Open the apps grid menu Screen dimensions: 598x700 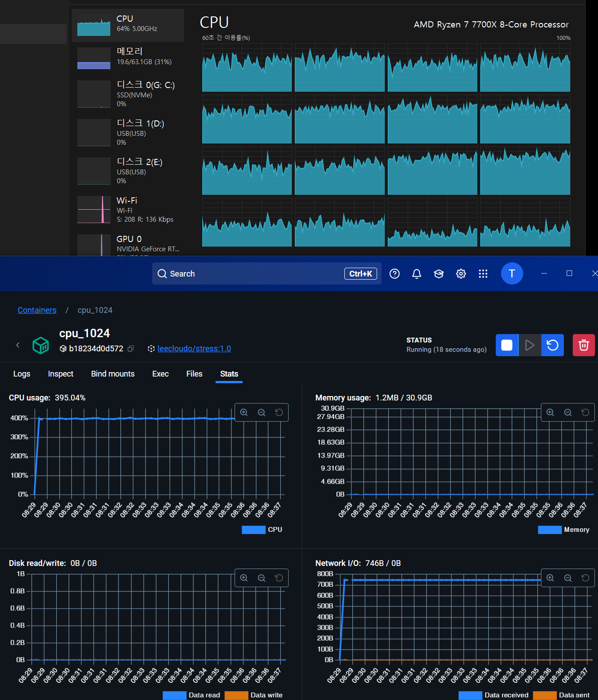[x=483, y=274]
